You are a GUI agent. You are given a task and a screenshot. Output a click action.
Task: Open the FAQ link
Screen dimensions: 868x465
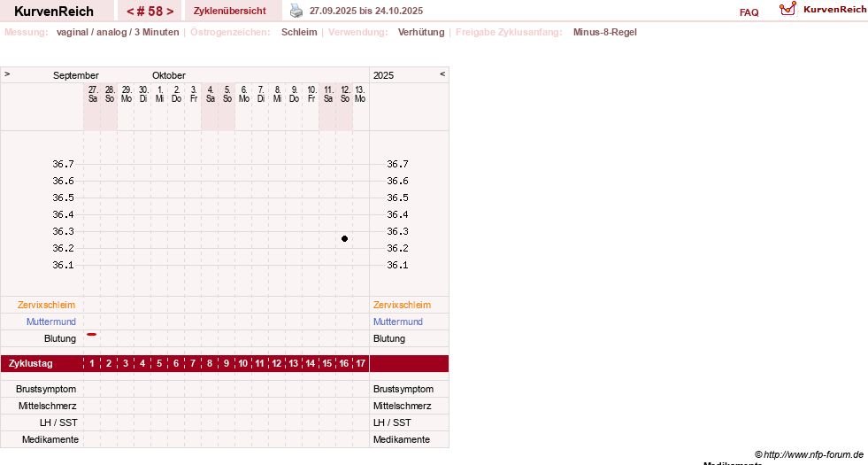coord(749,12)
